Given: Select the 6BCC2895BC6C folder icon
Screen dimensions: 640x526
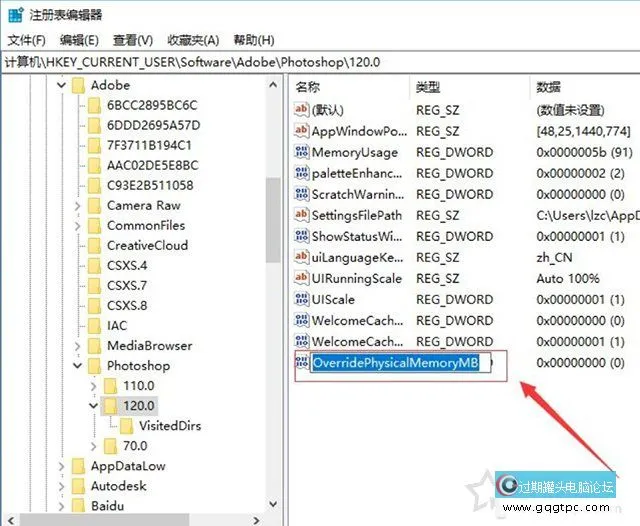Looking at the screenshot, I should tap(94, 105).
